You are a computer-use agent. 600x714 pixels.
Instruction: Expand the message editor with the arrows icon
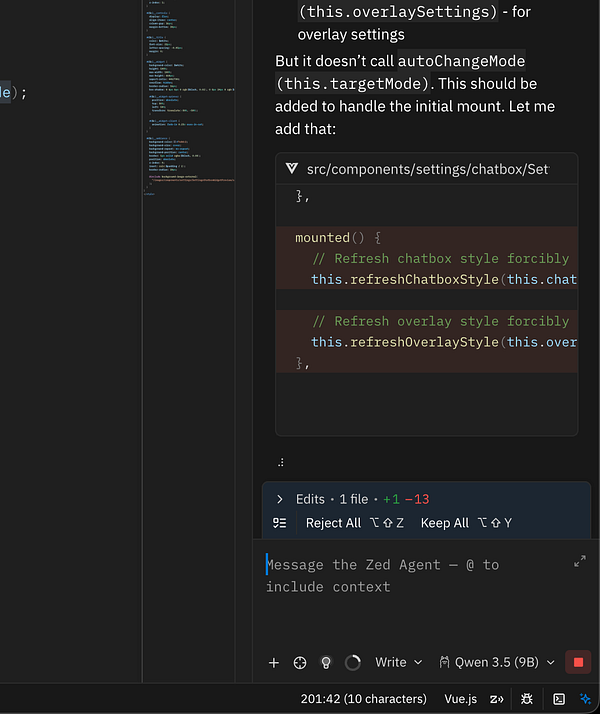580,561
